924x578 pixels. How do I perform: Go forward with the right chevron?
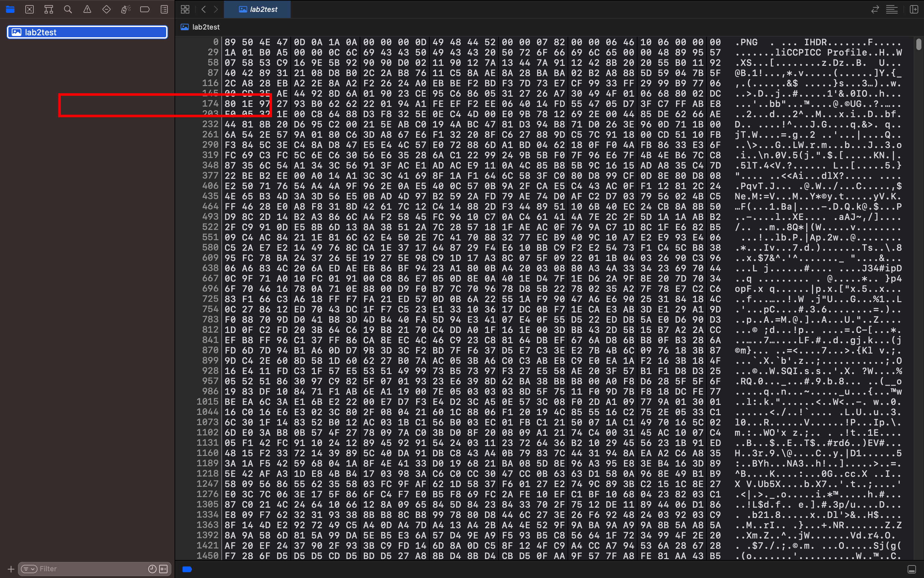216,9
